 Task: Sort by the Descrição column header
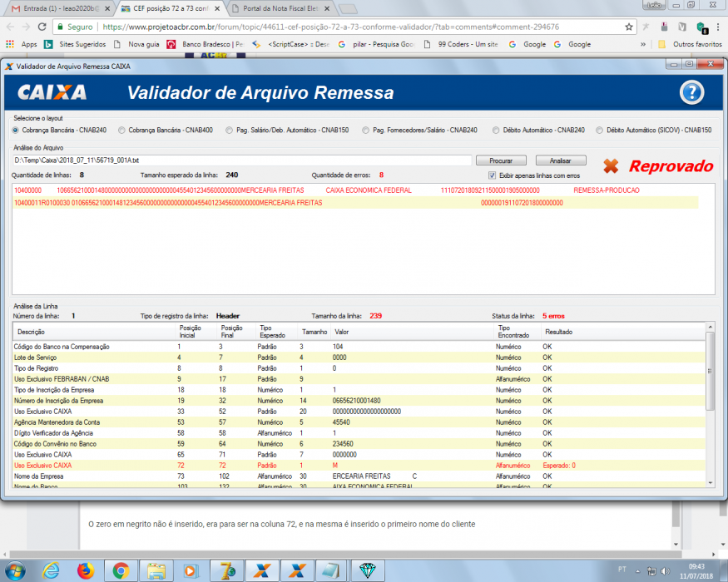pyautogui.click(x=94, y=332)
